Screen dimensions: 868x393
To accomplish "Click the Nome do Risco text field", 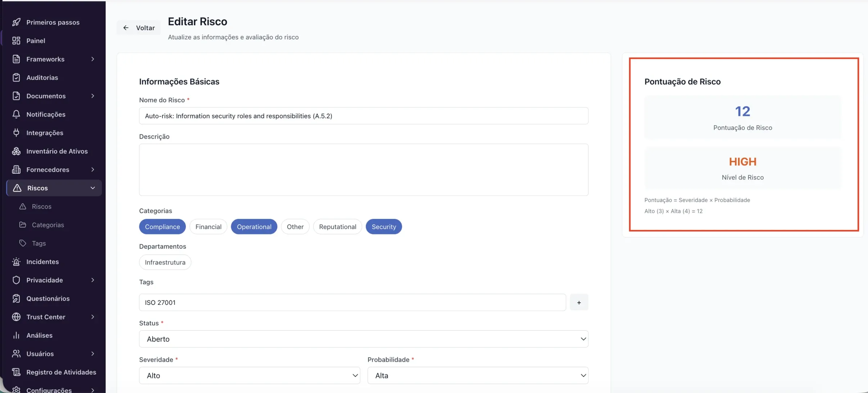I will click(x=363, y=116).
